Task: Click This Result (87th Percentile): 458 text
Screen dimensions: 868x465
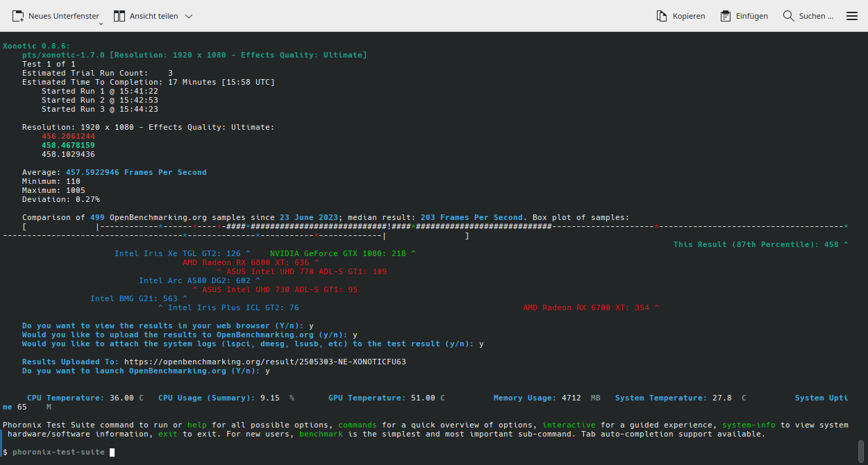Action: point(761,244)
